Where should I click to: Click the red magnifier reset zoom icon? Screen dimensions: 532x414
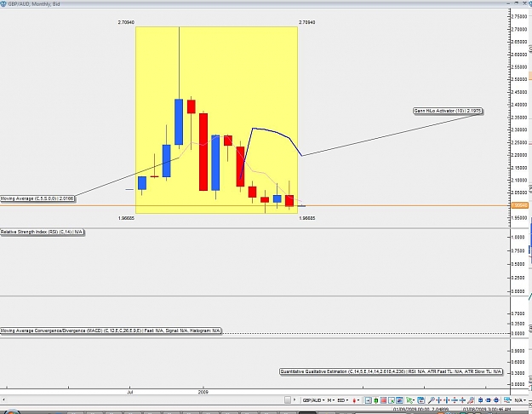point(471,400)
